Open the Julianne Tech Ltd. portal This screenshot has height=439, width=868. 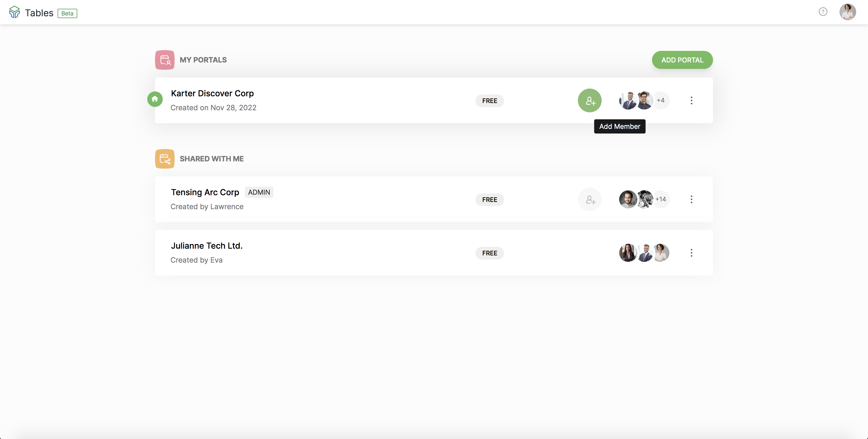point(207,246)
